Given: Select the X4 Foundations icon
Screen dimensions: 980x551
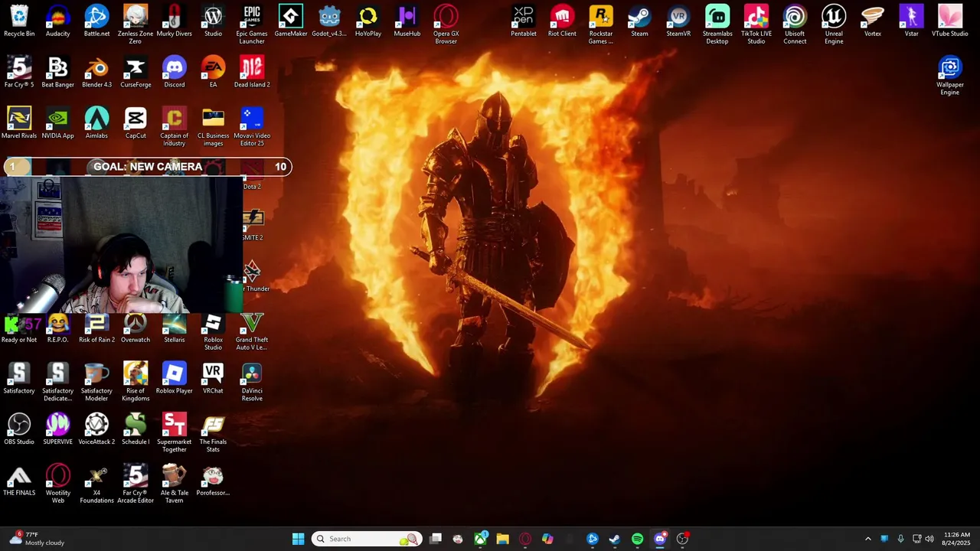Looking at the screenshot, I should click(x=96, y=484).
